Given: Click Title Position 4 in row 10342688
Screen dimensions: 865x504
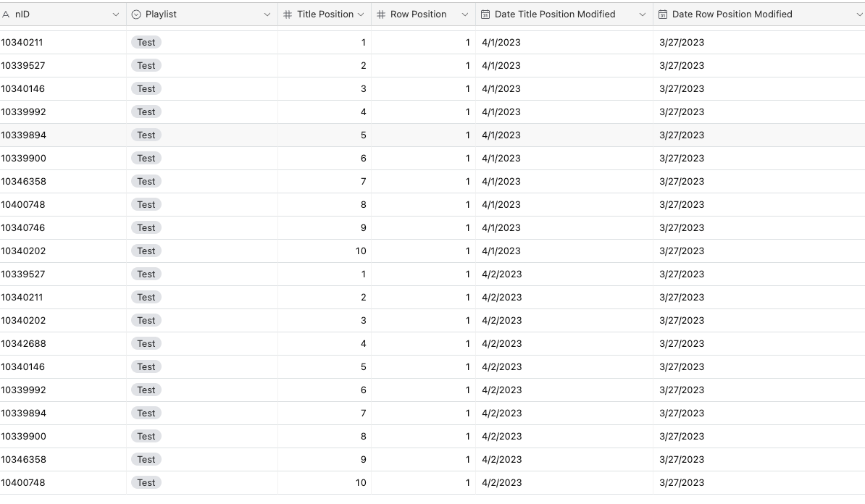Looking at the screenshot, I should (x=363, y=343).
